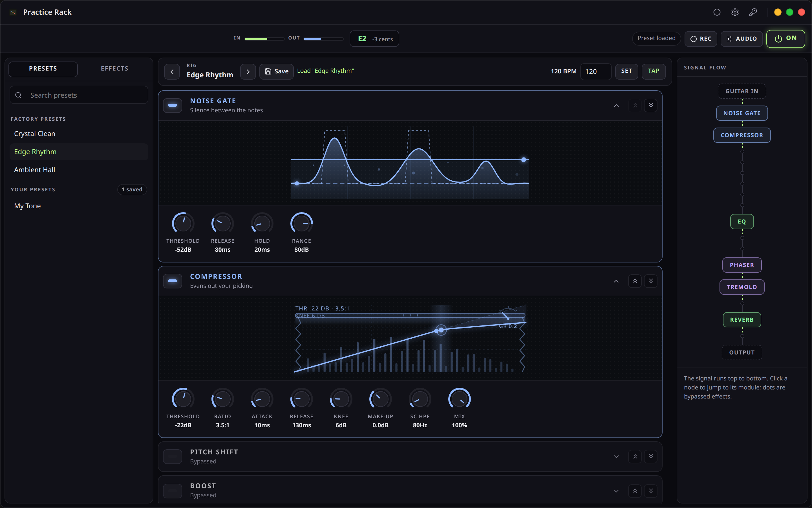Open the AUDIO settings button
812x508 pixels.
(741, 39)
